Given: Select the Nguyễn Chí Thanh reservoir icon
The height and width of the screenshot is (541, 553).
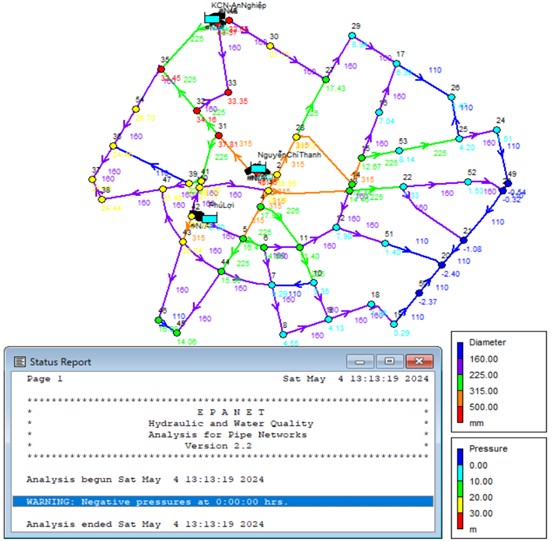Looking at the screenshot, I should 258,169.
